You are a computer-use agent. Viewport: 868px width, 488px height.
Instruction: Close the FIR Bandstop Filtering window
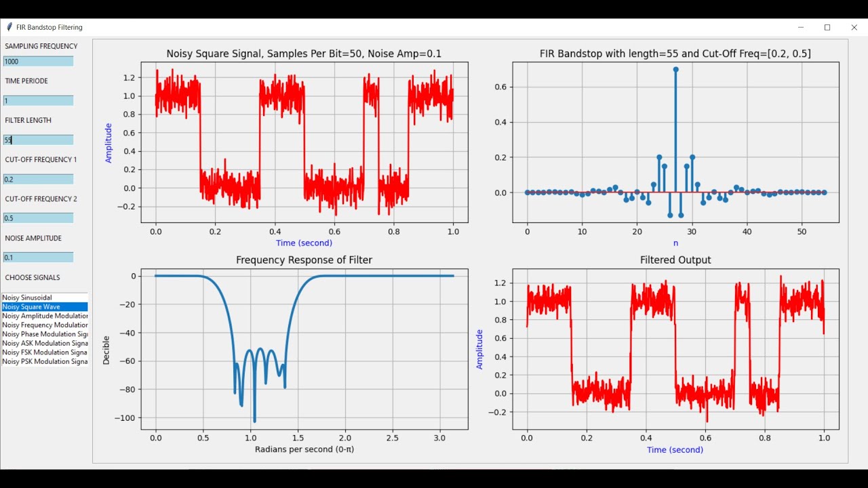(x=854, y=27)
